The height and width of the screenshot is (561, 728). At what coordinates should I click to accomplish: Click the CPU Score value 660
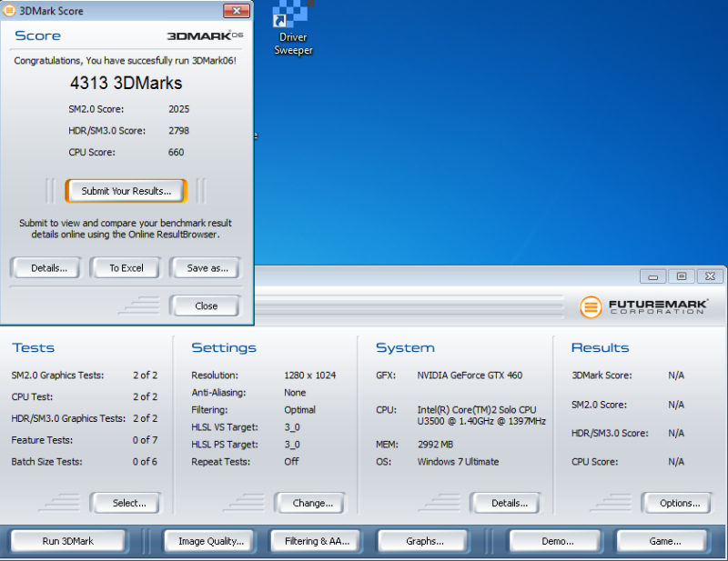(176, 152)
